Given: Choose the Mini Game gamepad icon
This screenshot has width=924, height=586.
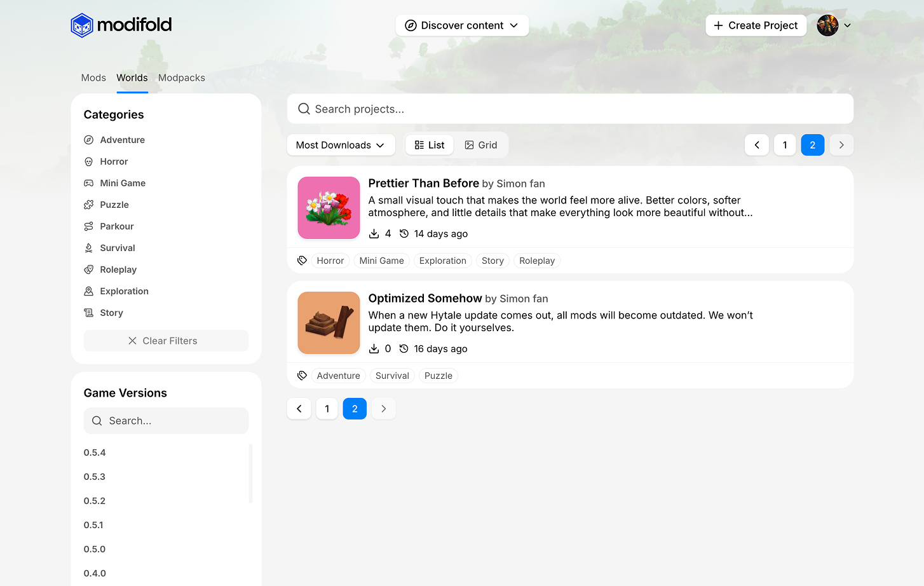Looking at the screenshot, I should (89, 183).
